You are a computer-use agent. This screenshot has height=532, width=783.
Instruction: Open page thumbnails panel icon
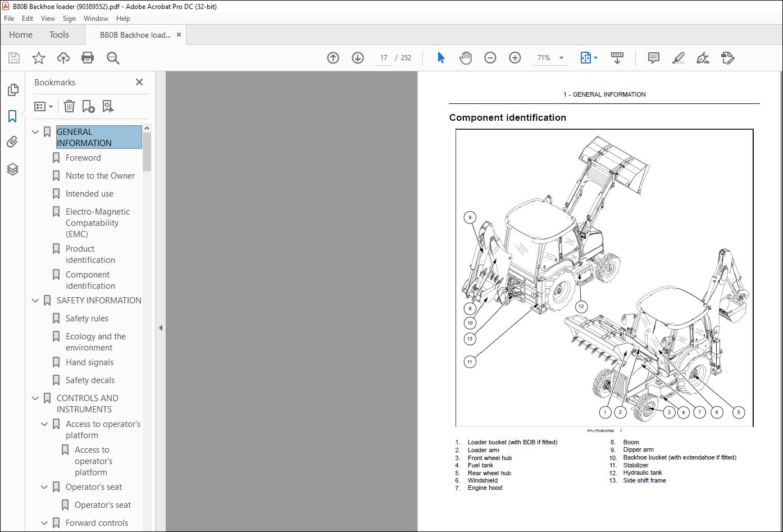[12, 90]
